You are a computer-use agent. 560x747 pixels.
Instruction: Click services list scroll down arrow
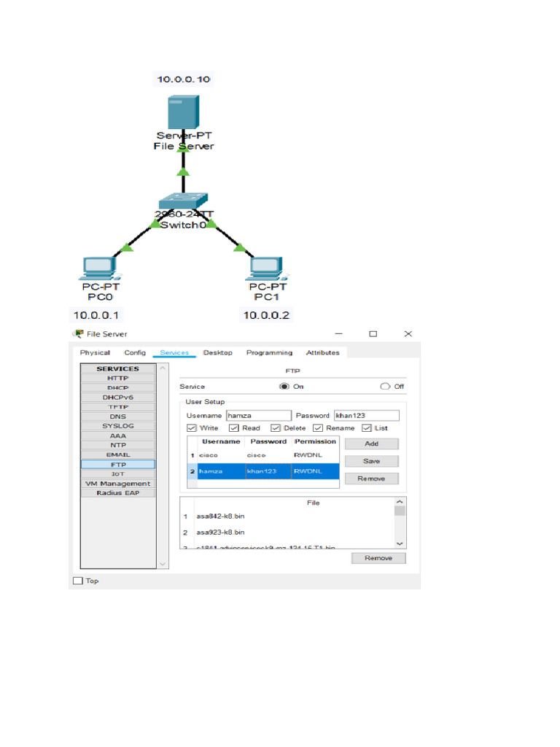coord(163,564)
